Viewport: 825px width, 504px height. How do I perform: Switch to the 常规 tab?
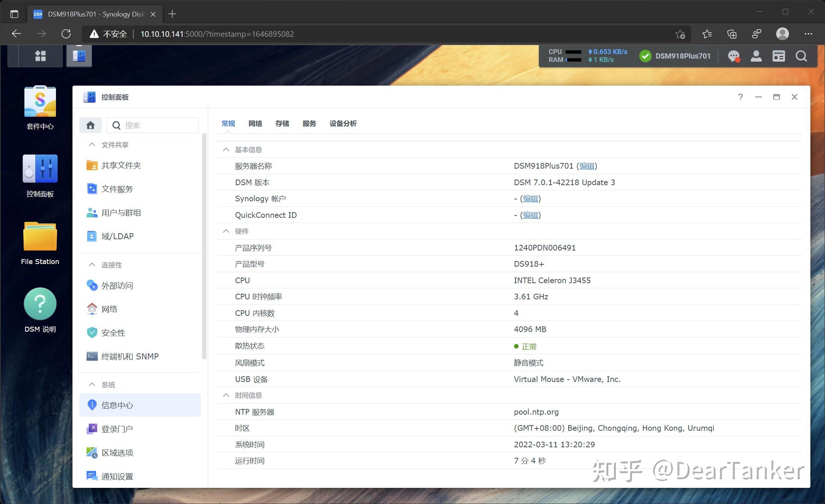[x=228, y=124]
